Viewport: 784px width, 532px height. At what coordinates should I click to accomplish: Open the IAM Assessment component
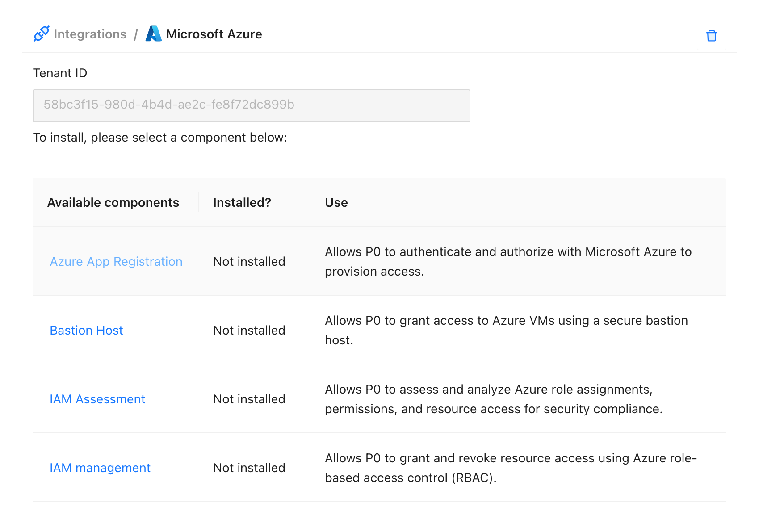pos(97,399)
